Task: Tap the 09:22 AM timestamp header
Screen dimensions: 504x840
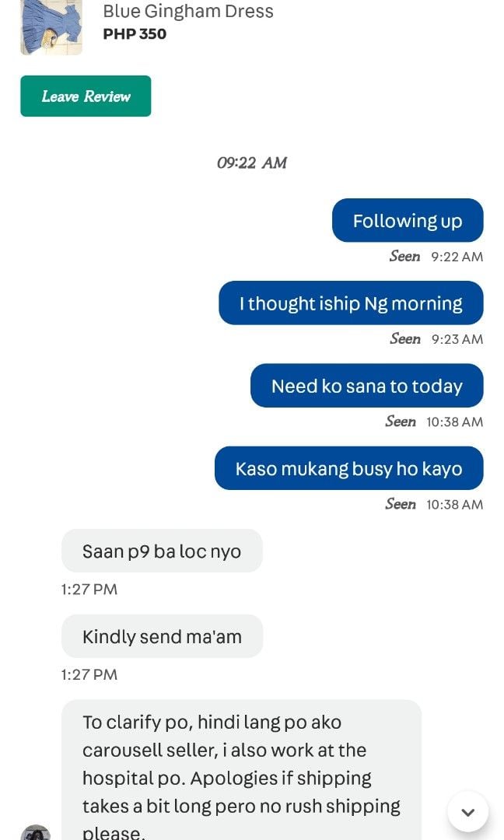Action: pos(252,163)
